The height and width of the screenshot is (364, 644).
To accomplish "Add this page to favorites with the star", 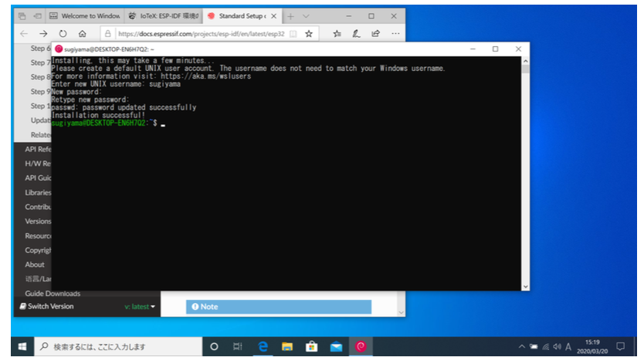I will (x=309, y=33).
